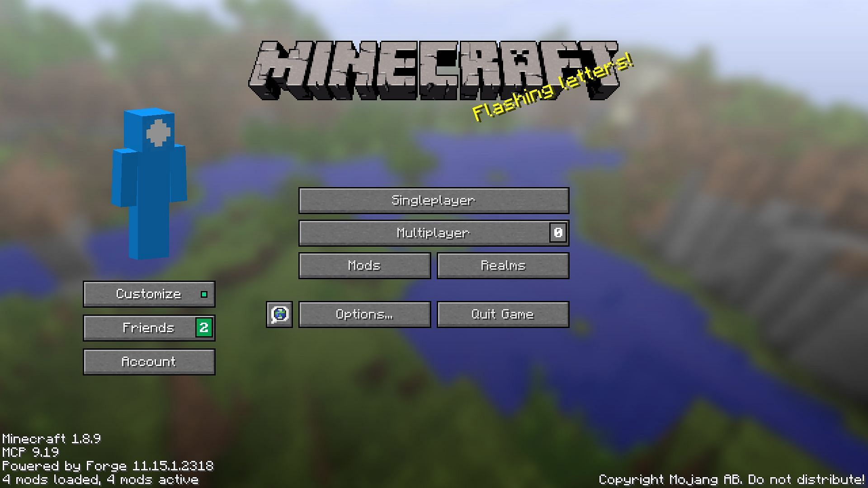Select the Multiplayer tab
This screenshot has width=868, height=488.
pos(434,232)
